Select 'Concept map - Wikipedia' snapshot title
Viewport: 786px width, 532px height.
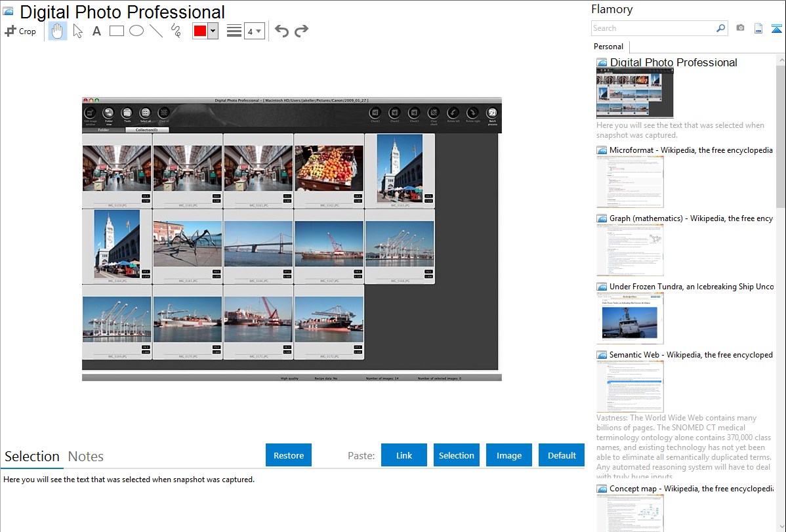pyautogui.click(x=692, y=488)
